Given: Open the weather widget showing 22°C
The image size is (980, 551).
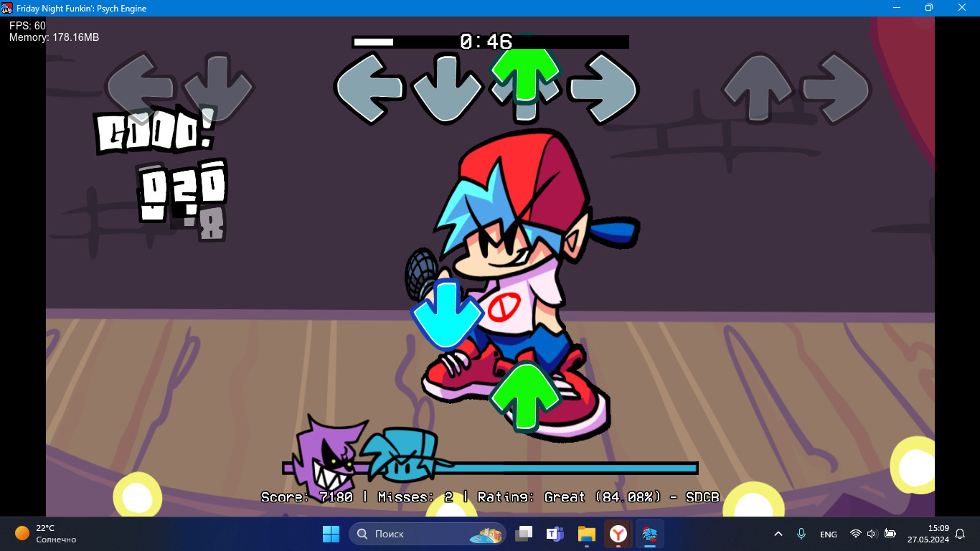Looking at the screenshot, I should click(x=45, y=533).
